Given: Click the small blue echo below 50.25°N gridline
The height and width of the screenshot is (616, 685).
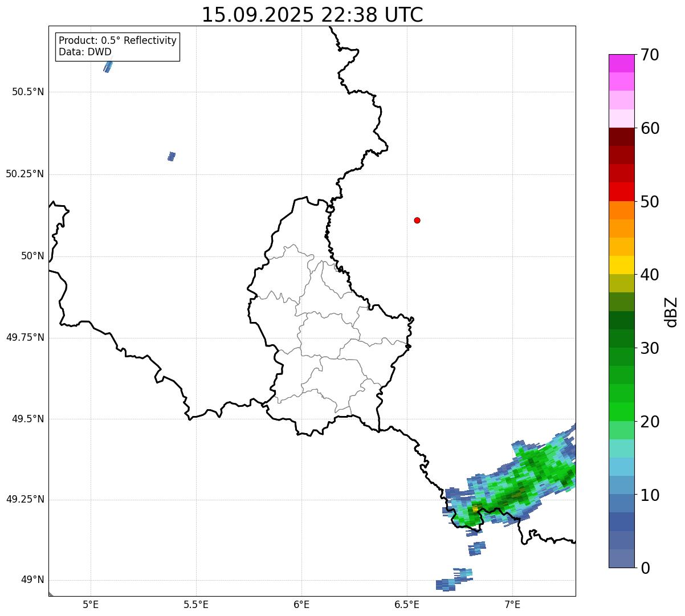Looking at the screenshot, I should click(172, 156).
